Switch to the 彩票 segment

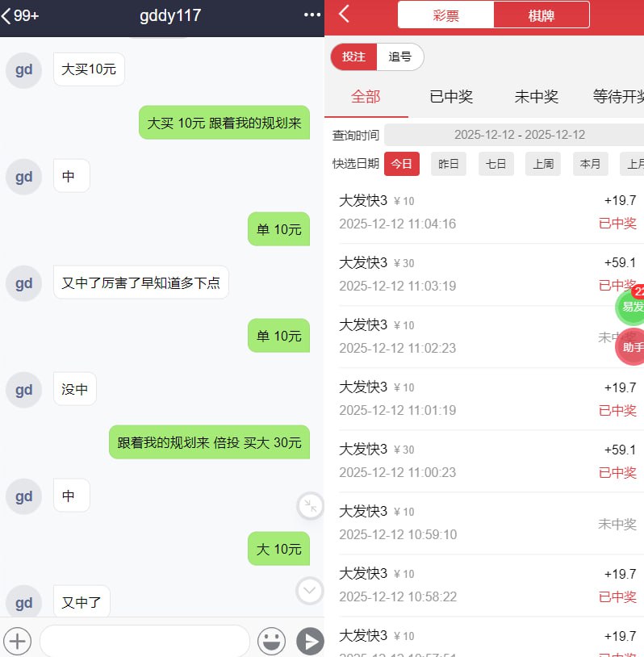pyautogui.click(x=445, y=15)
